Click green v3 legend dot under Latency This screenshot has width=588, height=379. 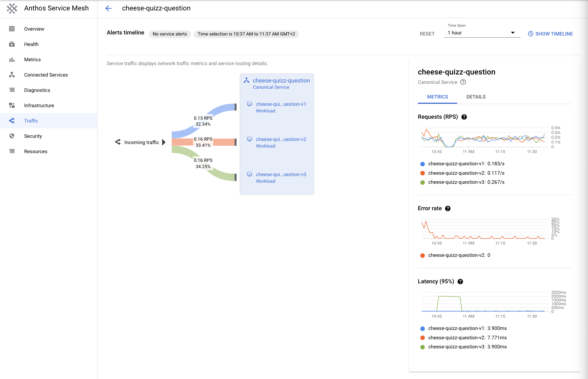click(x=422, y=347)
